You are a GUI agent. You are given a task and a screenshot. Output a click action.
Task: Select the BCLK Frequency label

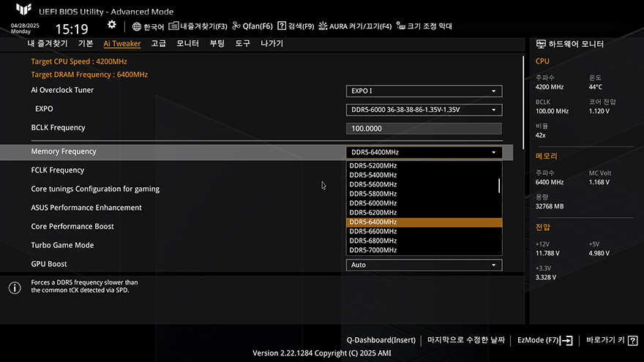tap(59, 128)
